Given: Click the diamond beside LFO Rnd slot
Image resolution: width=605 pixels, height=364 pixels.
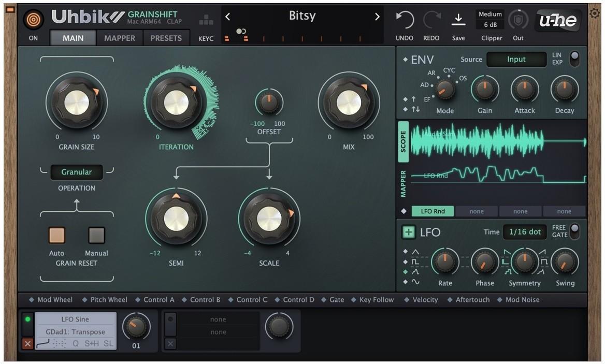Looking at the screenshot, I should [x=404, y=211].
